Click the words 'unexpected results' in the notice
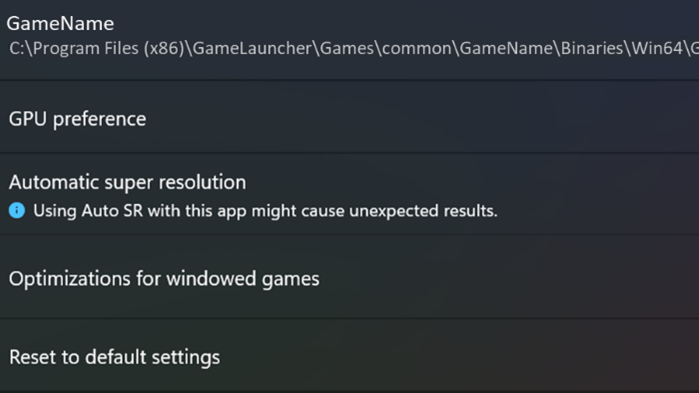The image size is (699, 393). tap(423, 211)
